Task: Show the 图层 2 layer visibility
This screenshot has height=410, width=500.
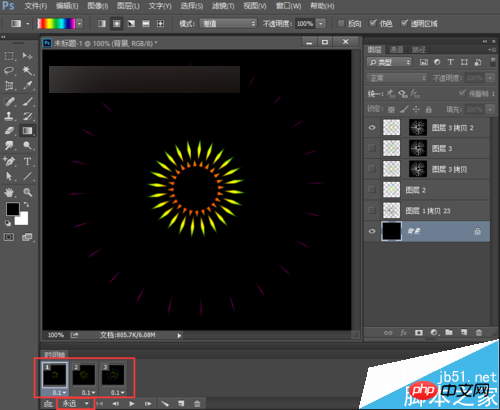Action: [x=372, y=190]
